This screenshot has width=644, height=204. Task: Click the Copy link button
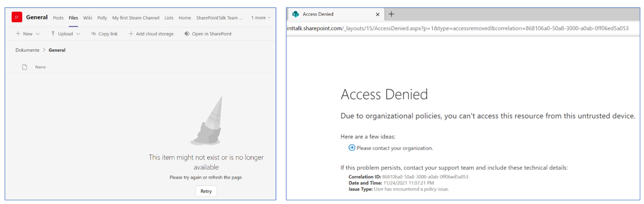pos(105,34)
